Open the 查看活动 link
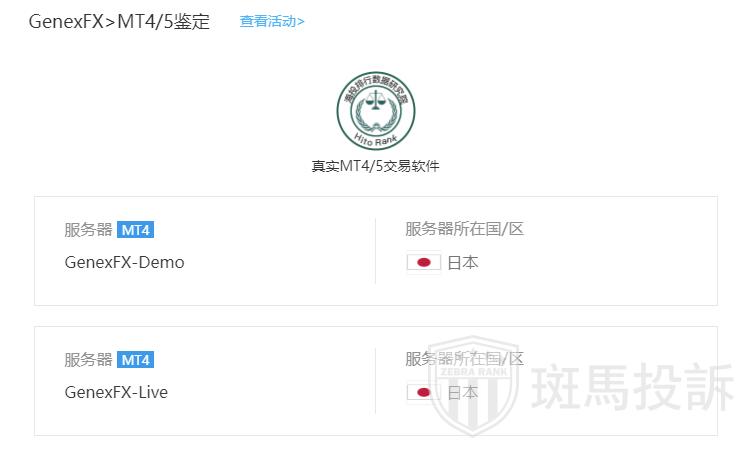 pos(272,21)
